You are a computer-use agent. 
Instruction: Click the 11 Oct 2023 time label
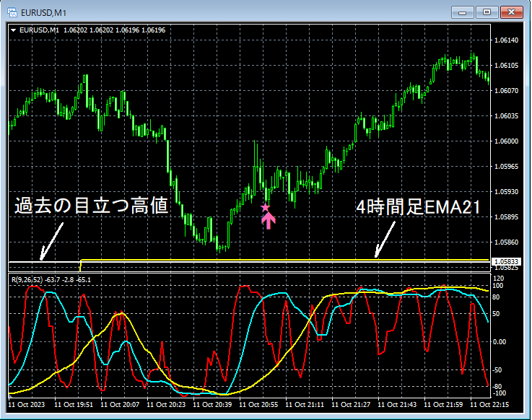tap(27, 405)
